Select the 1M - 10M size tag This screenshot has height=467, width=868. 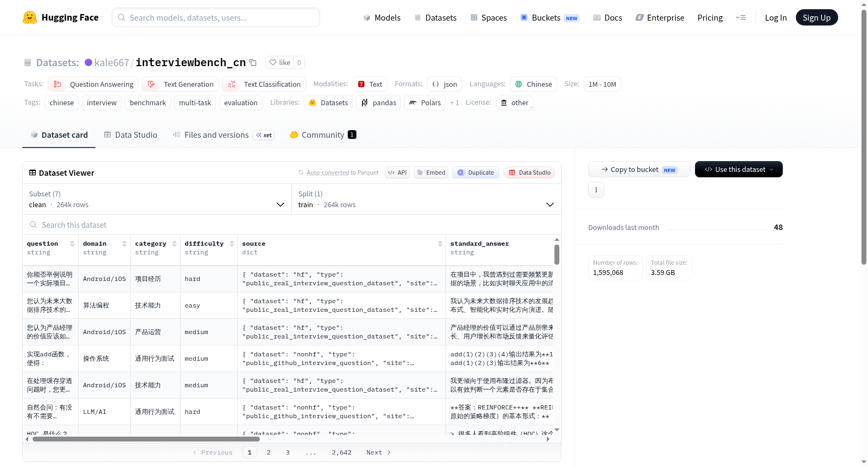coord(602,84)
